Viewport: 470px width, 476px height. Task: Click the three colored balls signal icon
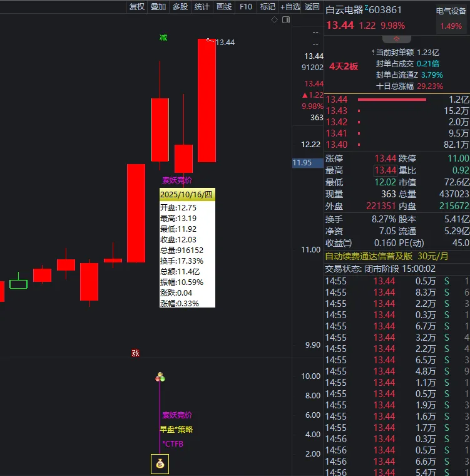[160, 377]
